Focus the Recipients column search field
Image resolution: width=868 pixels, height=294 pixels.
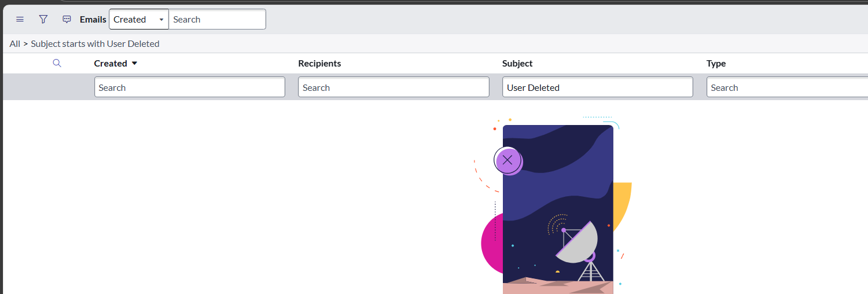coord(393,87)
